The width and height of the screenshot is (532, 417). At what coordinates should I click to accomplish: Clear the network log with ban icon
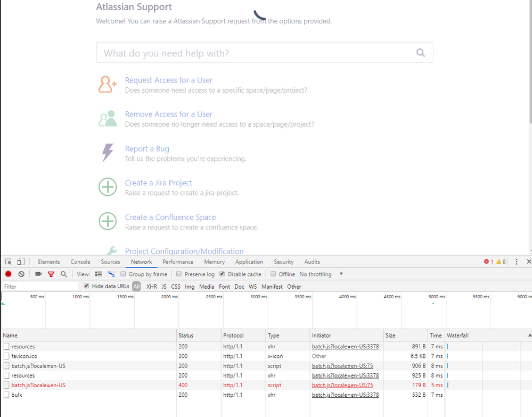(21, 274)
